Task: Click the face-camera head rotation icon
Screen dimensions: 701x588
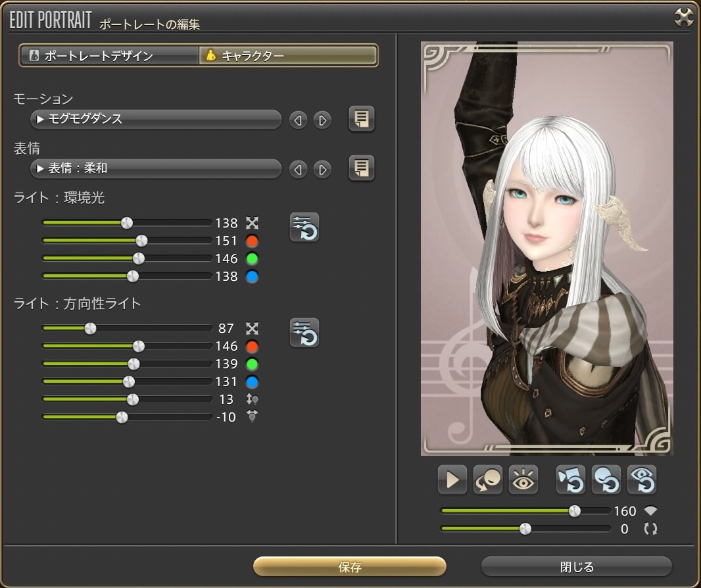Action: pyautogui.click(x=488, y=480)
